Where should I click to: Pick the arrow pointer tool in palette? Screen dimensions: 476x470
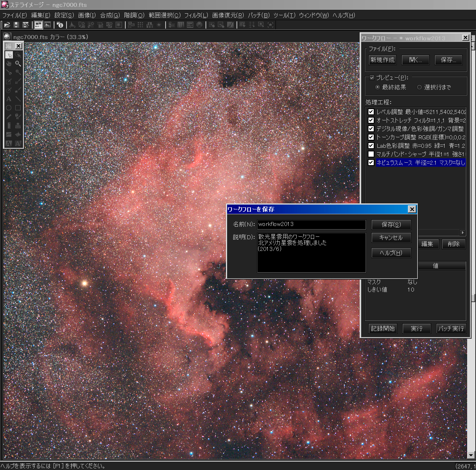pos(9,55)
